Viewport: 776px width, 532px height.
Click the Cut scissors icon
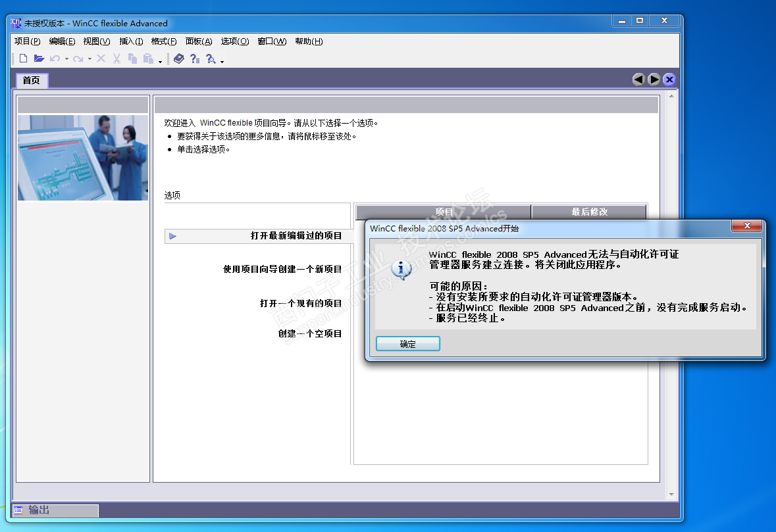pyautogui.click(x=116, y=59)
